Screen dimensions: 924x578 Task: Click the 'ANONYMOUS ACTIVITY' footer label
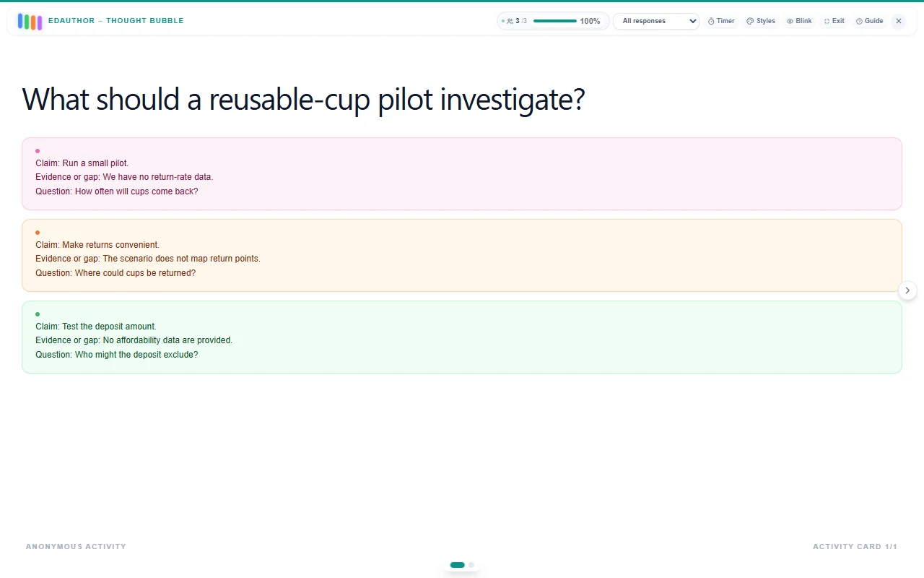point(76,547)
